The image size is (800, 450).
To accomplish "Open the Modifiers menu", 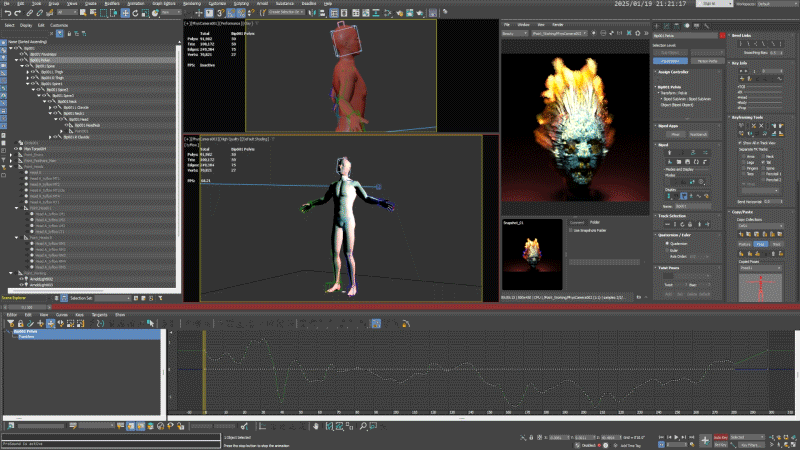I will (x=113, y=4).
